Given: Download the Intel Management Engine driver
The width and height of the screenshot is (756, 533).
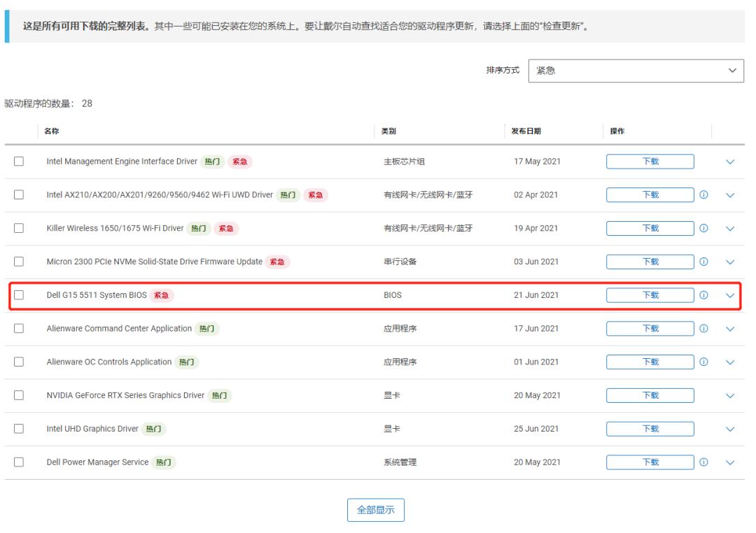Looking at the screenshot, I should tap(650, 160).
